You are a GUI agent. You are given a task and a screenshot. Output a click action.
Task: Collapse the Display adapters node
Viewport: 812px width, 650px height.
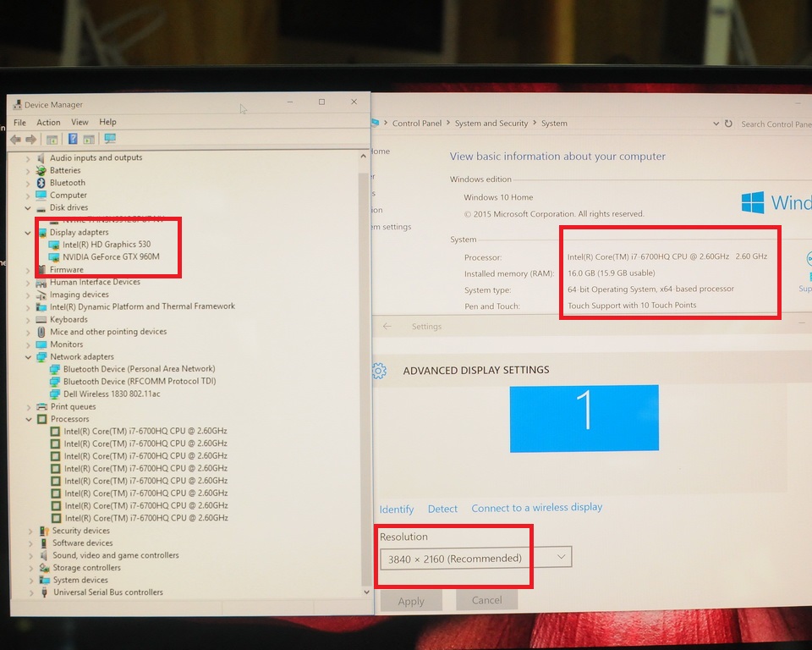pos(28,233)
